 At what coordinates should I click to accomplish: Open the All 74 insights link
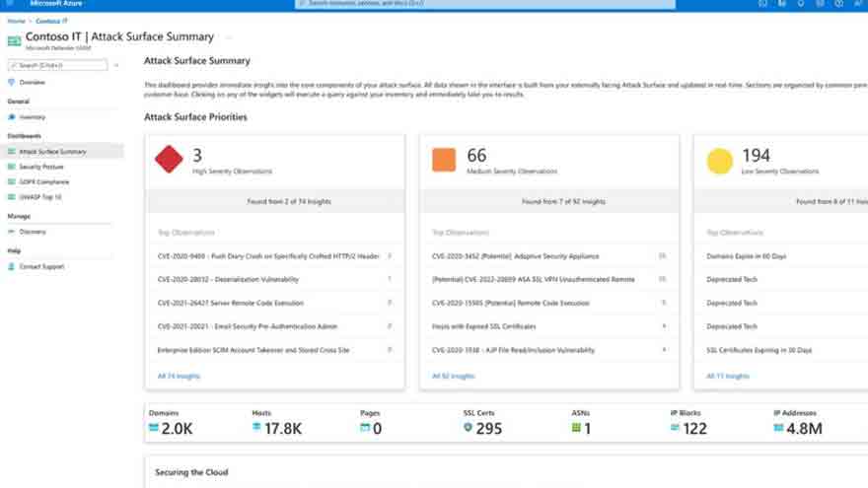179,376
